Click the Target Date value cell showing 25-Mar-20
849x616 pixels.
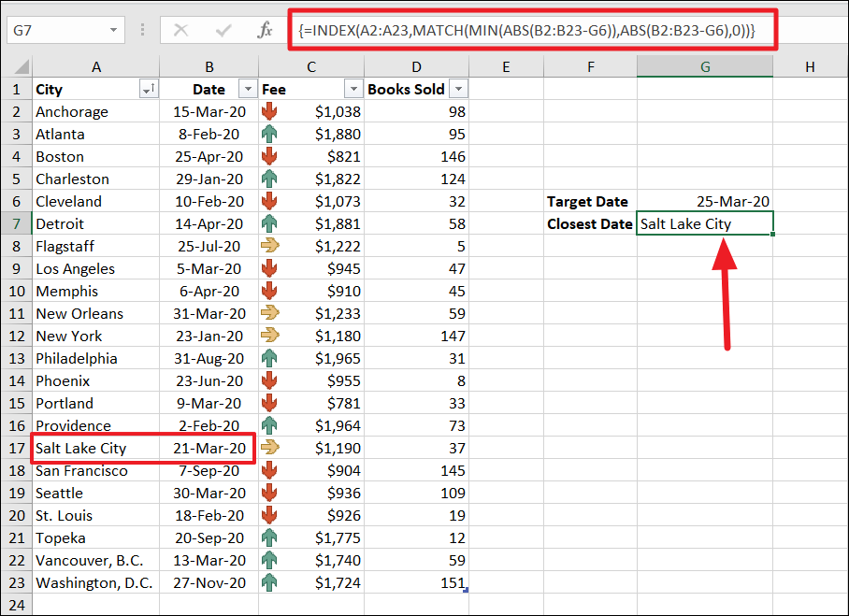(x=705, y=201)
